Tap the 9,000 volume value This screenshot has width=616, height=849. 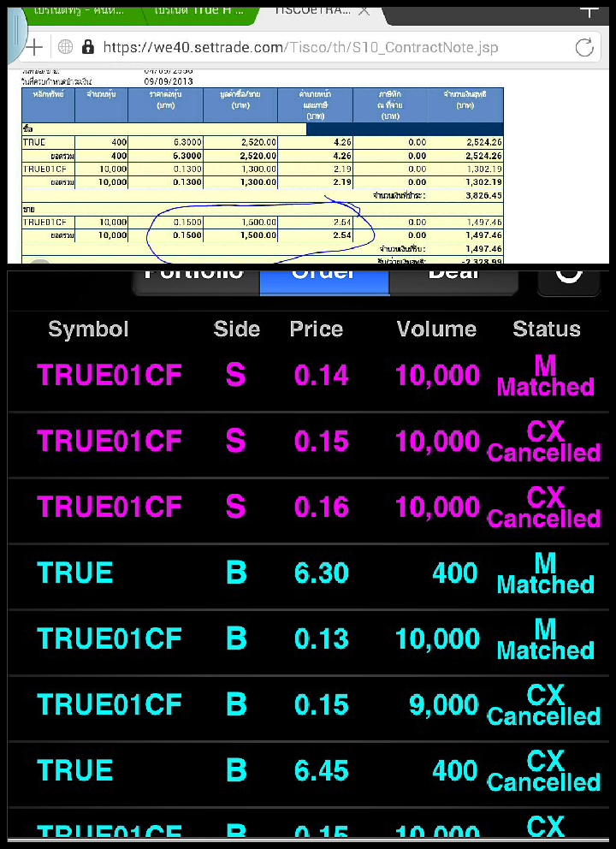point(444,705)
